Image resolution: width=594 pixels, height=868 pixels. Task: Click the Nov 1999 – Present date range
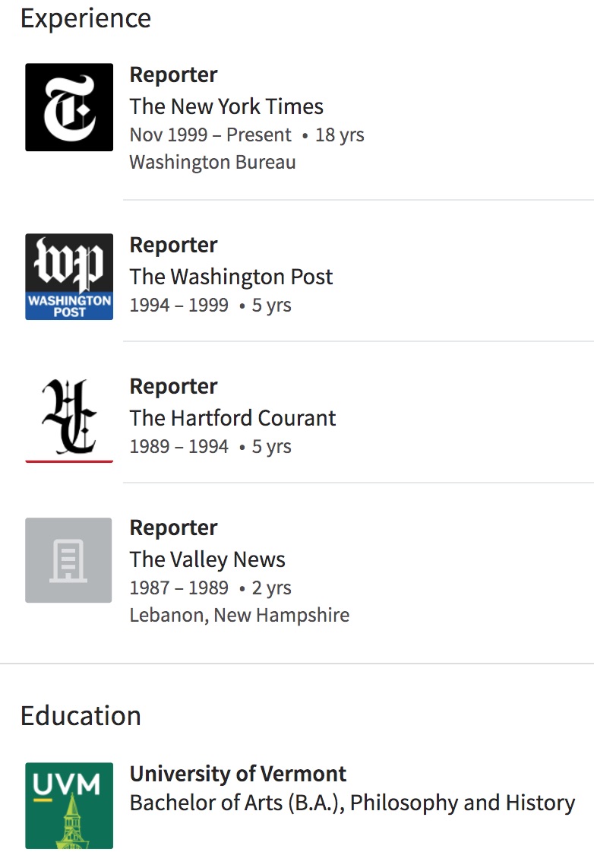pyautogui.click(x=210, y=135)
